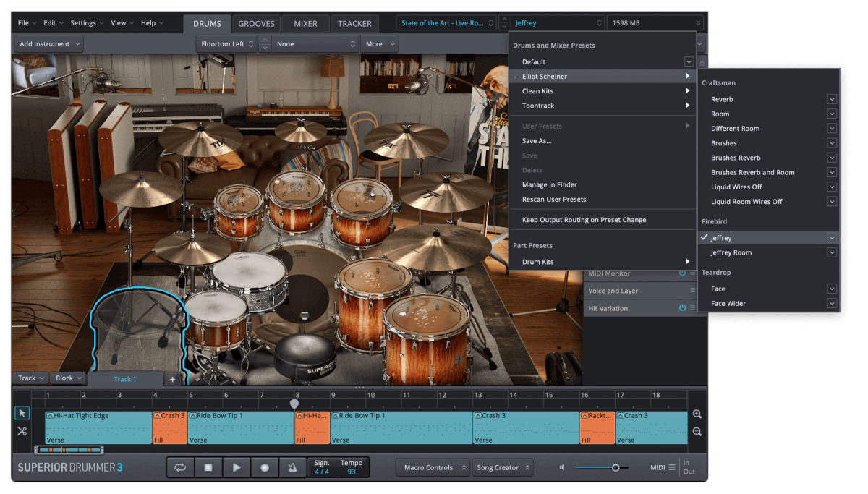868x494 pixels.
Task: Click Save As... in presets menu
Action: 537,141
